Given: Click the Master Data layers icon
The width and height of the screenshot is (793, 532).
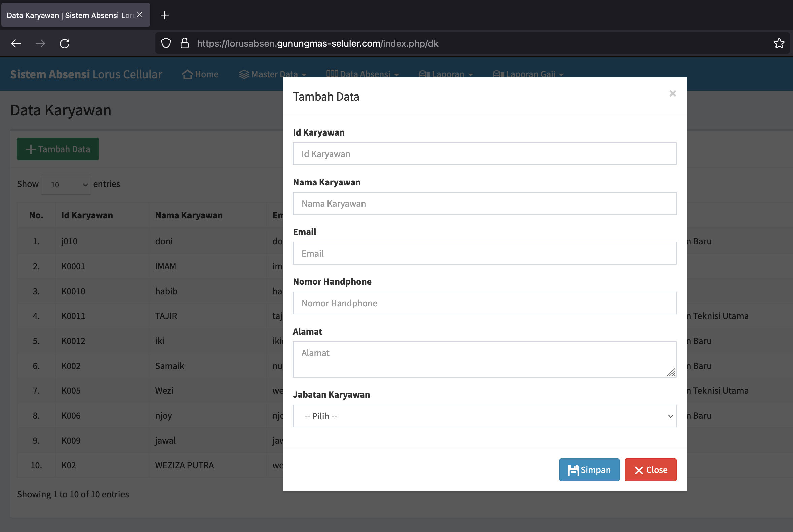Looking at the screenshot, I should point(244,74).
